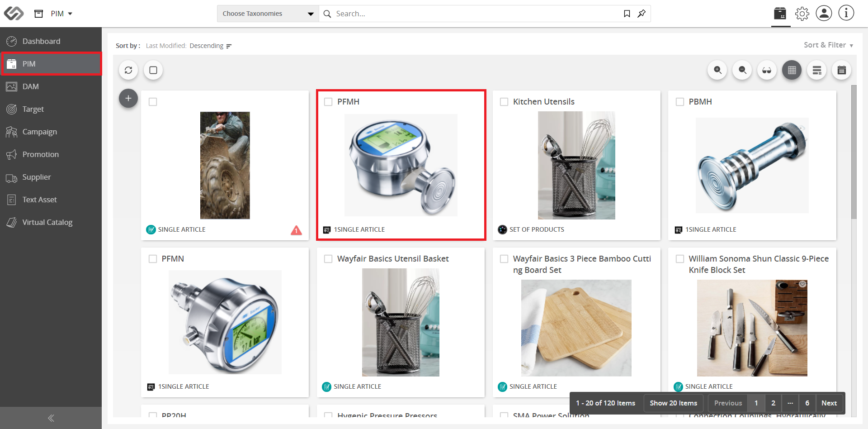Switch to list view
Screen dimensions: 868x429
(x=817, y=70)
